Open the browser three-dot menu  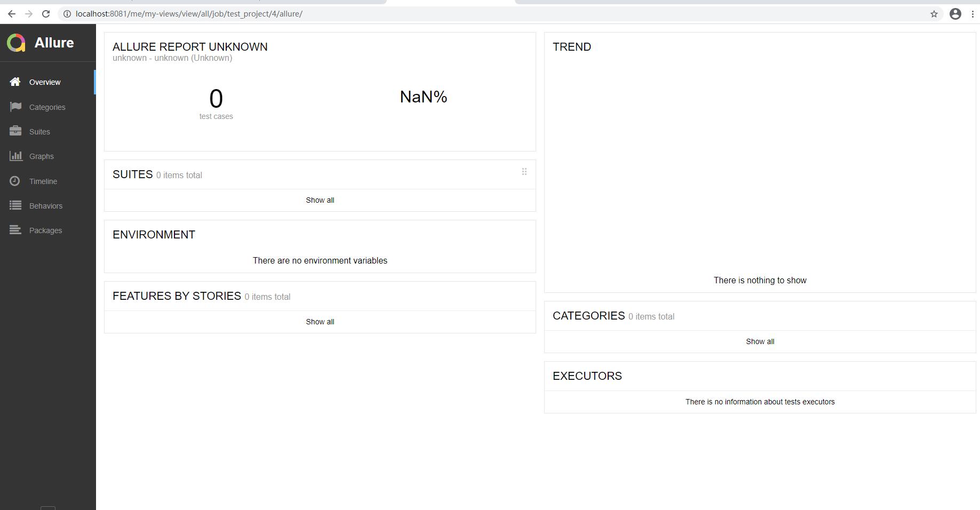pyautogui.click(x=973, y=14)
